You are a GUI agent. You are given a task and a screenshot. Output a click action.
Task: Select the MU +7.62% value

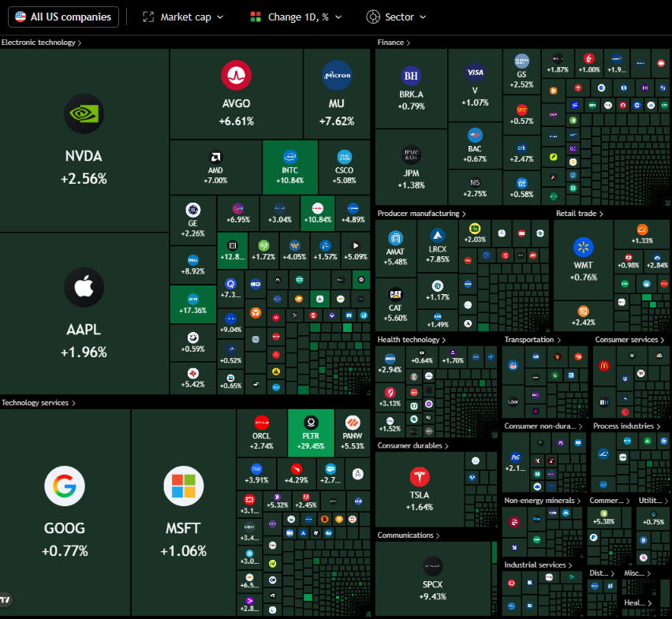click(337, 121)
